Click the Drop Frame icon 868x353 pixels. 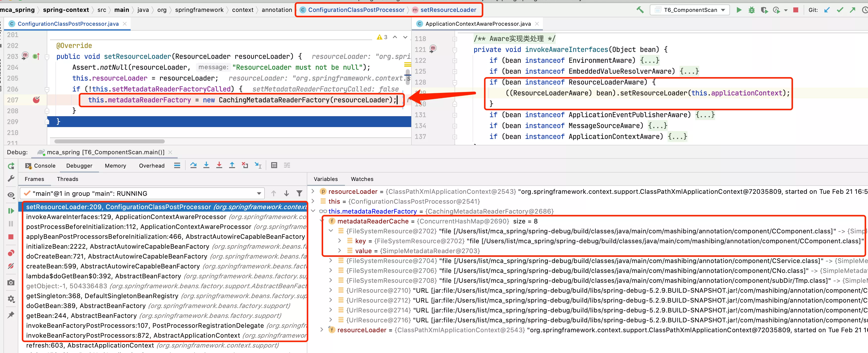point(245,165)
